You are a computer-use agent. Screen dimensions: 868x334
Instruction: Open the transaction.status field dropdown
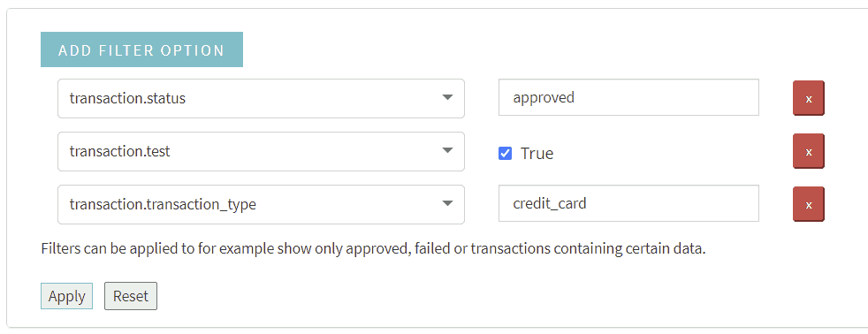(x=261, y=98)
